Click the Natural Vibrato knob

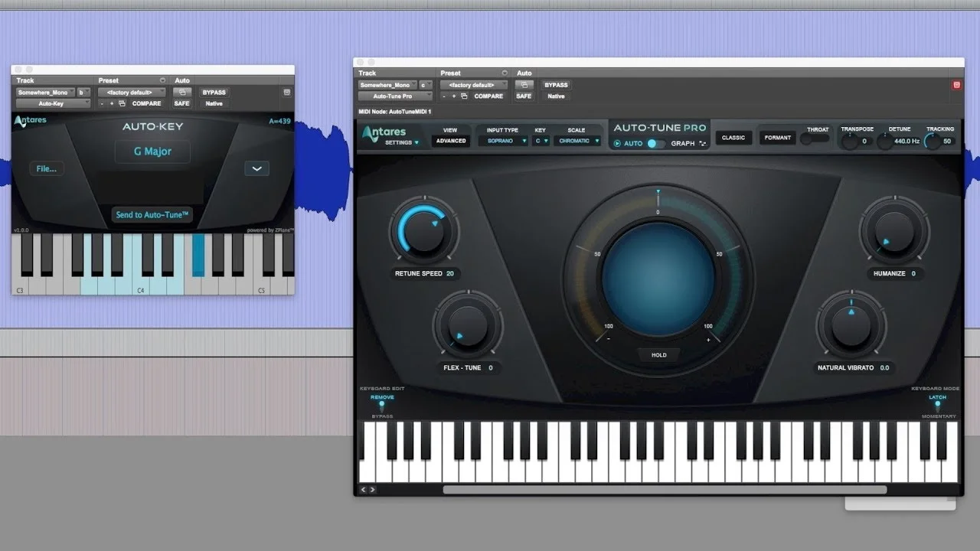851,324
